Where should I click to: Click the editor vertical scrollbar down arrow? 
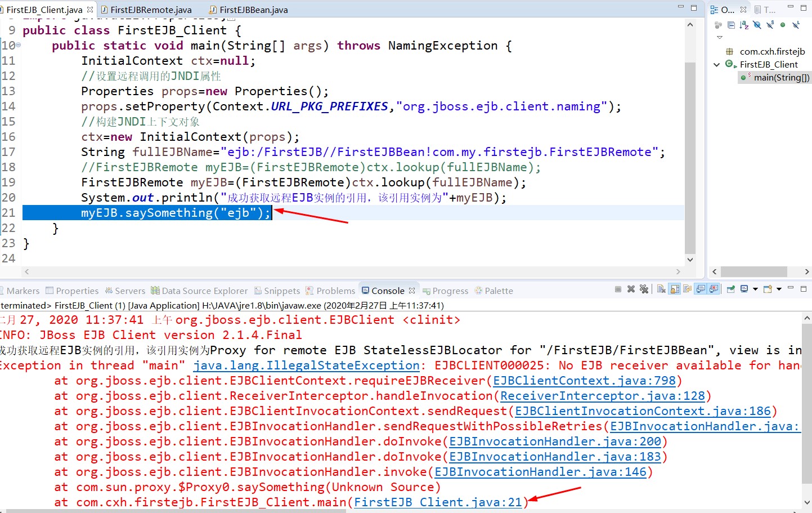click(690, 260)
